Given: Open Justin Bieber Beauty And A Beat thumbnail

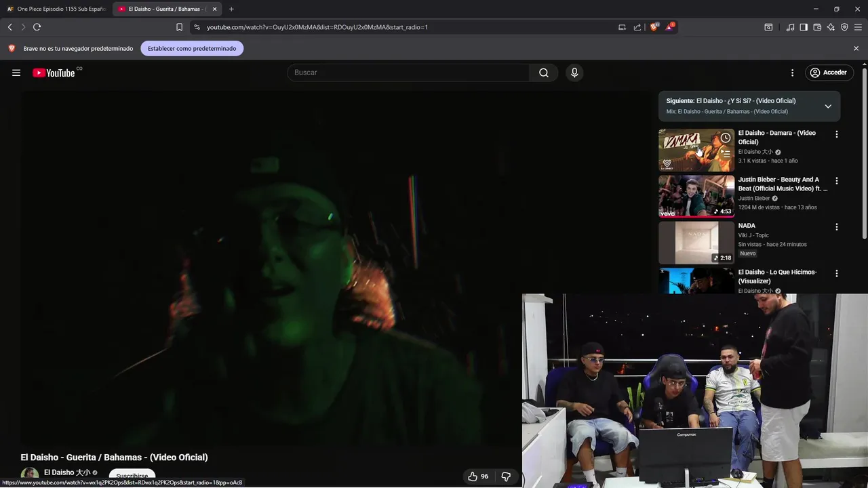Looking at the screenshot, I should pos(696,197).
